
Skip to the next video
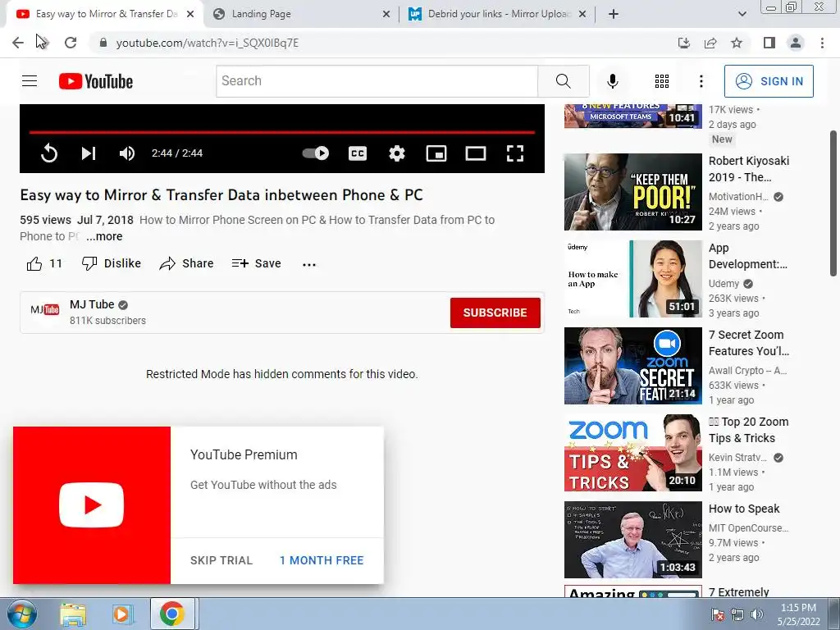pyautogui.click(x=89, y=153)
